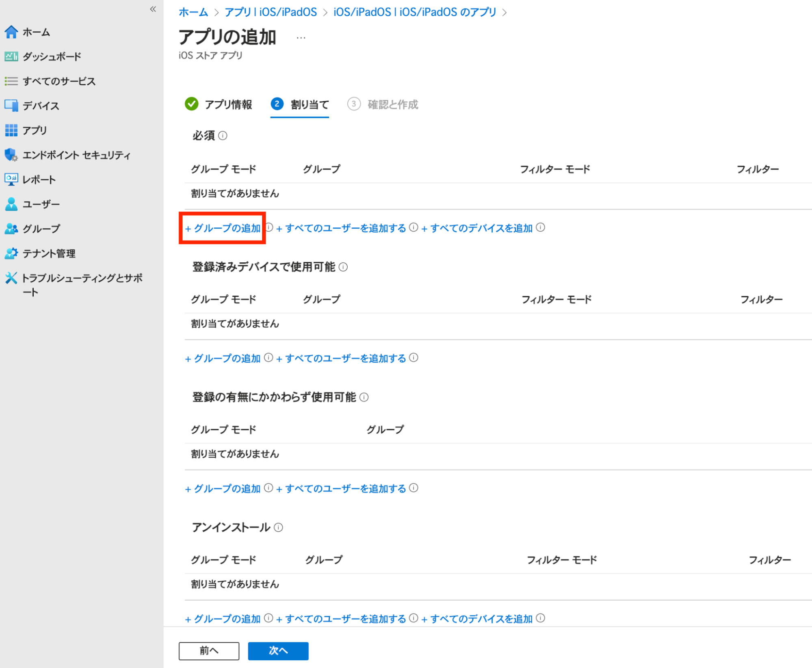Add all users under 登録の有無にかかわらず使用可能
812x668 pixels.
341,489
